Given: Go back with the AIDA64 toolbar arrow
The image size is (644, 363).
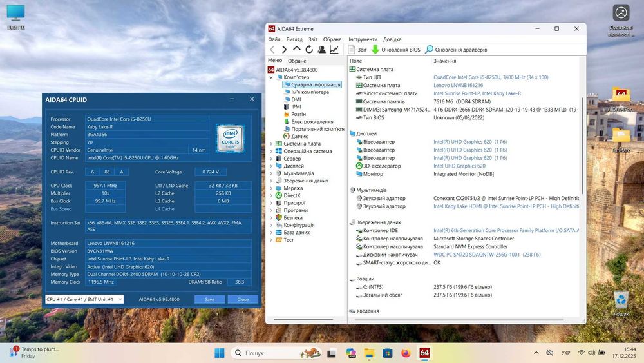Looking at the screenshot, I should pos(272,50).
